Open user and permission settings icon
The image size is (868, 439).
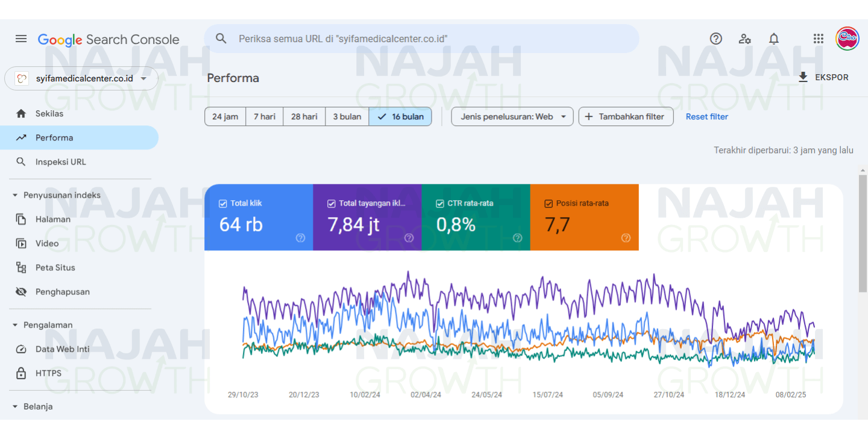[x=745, y=39]
